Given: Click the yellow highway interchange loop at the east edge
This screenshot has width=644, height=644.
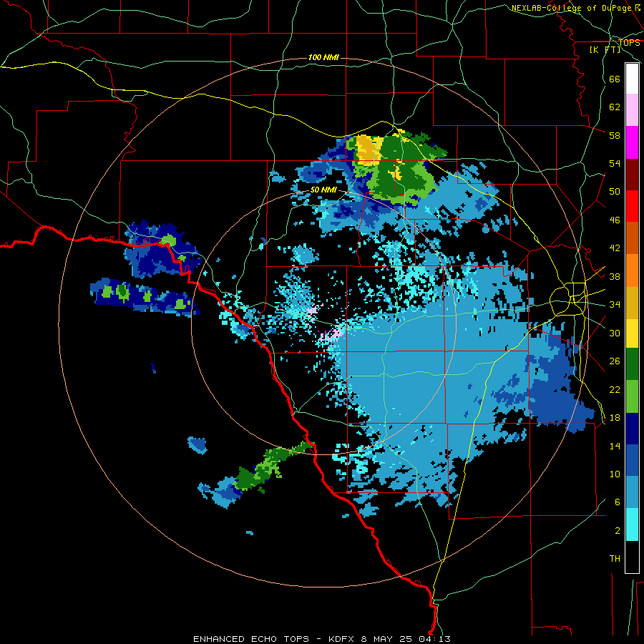Looking at the screenshot, I should tap(567, 298).
